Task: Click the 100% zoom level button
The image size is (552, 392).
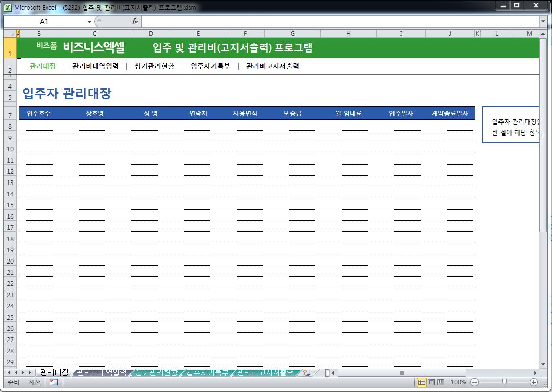Action: pyautogui.click(x=458, y=382)
